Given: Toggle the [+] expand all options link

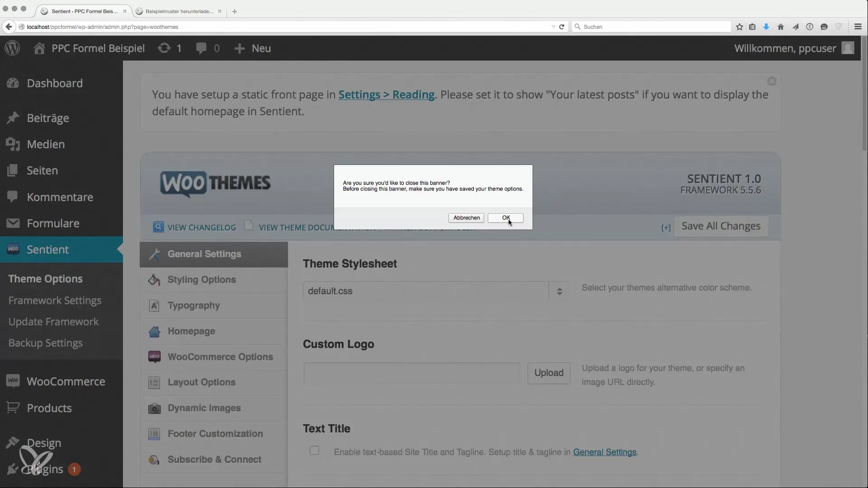Looking at the screenshot, I should [x=665, y=228].
